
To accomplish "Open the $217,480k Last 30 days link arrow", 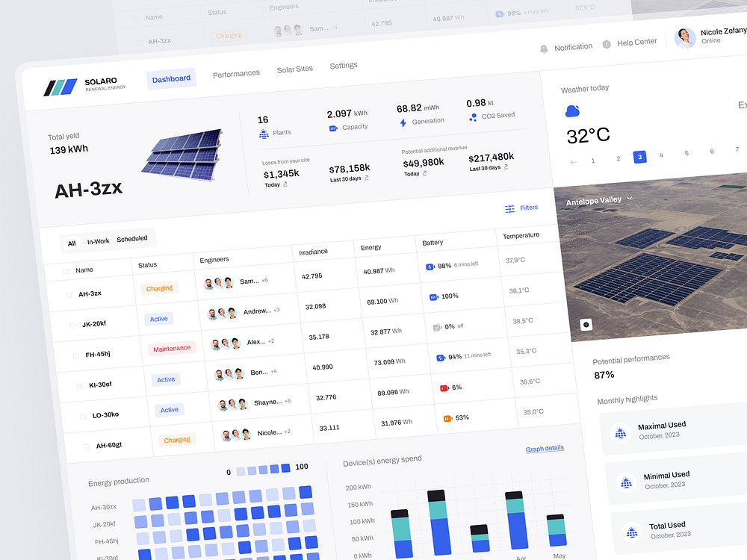I will point(506,167).
